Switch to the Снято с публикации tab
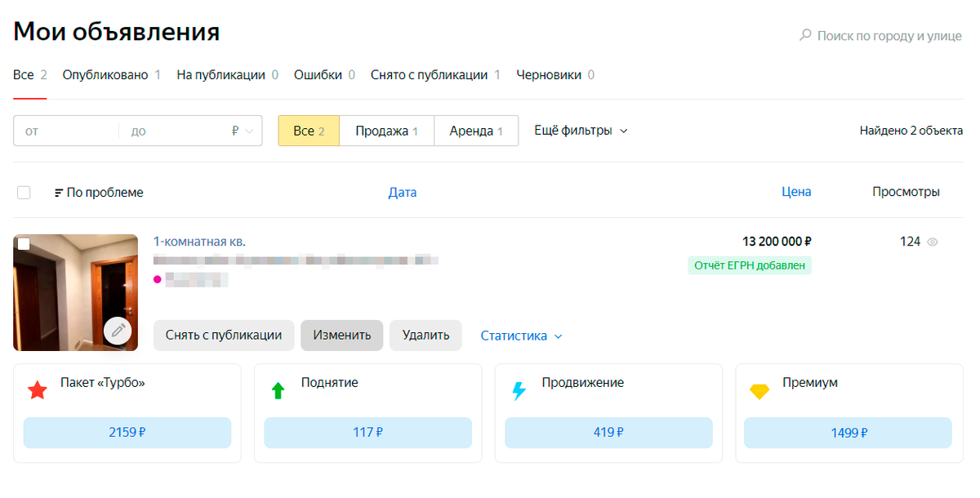The image size is (980, 498). click(x=435, y=75)
